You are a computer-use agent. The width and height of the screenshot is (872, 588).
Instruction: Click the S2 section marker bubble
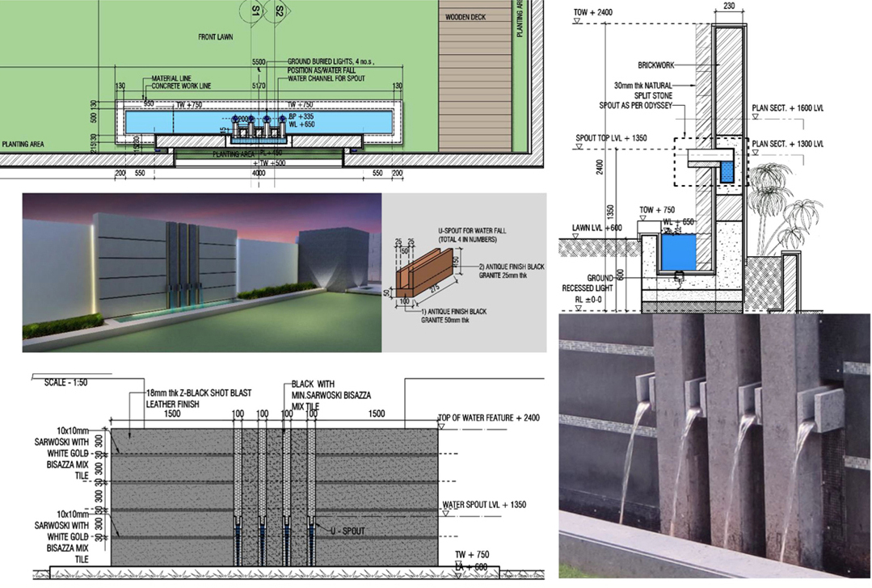[280, 11]
